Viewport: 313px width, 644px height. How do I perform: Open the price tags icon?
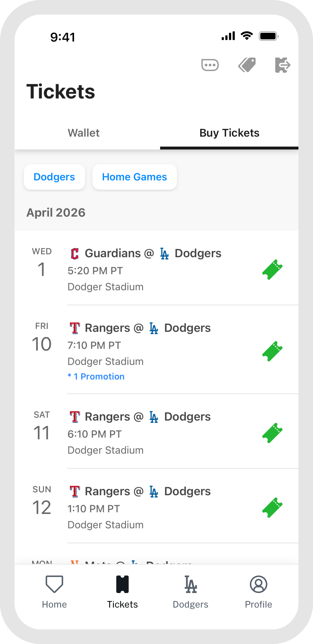click(x=247, y=65)
